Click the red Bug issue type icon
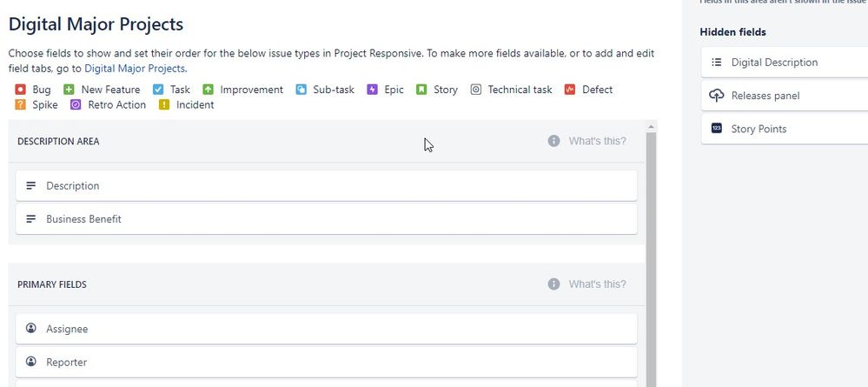The height and width of the screenshot is (387, 868). point(21,90)
